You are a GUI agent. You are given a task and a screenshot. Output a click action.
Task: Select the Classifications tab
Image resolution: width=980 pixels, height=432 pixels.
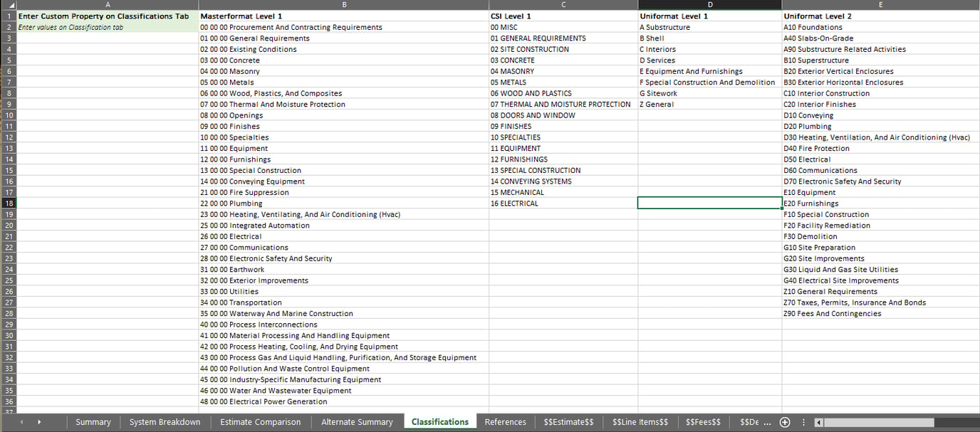coord(439,421)
